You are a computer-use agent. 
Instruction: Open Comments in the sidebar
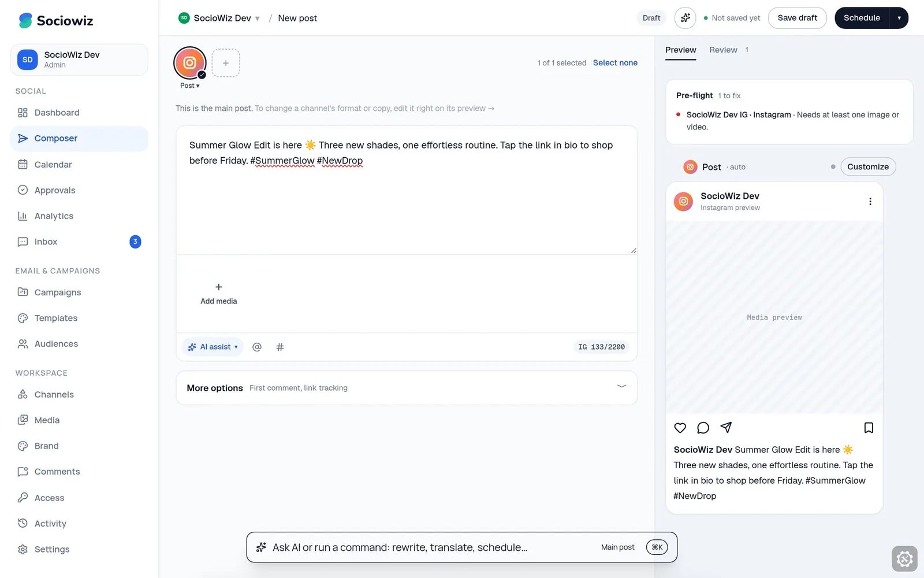(79, 472)
